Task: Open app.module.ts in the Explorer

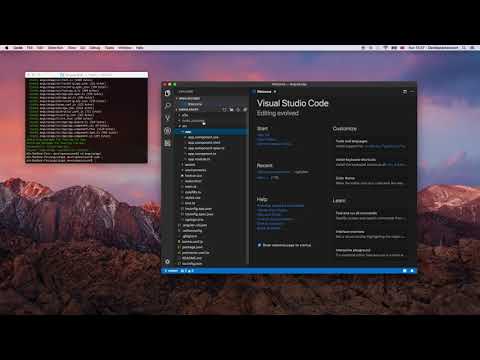Action: click(x=199, y=159)
